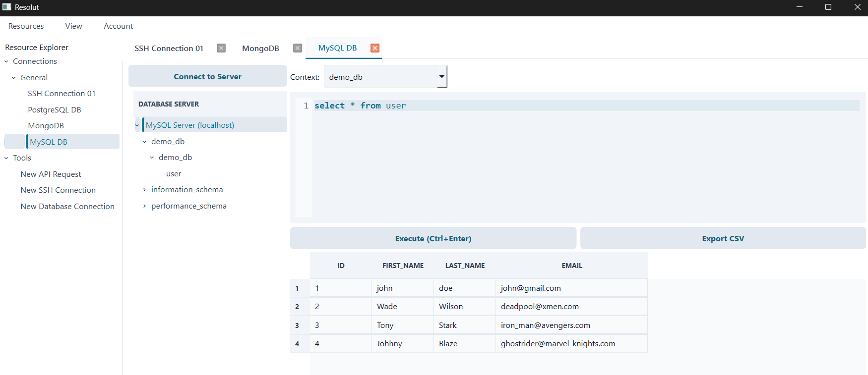Select PostgreSQL DB in Resource Explorer
The width and height of the screenshot is (868, 375).
pyautogui.click(x=55, y=110)
